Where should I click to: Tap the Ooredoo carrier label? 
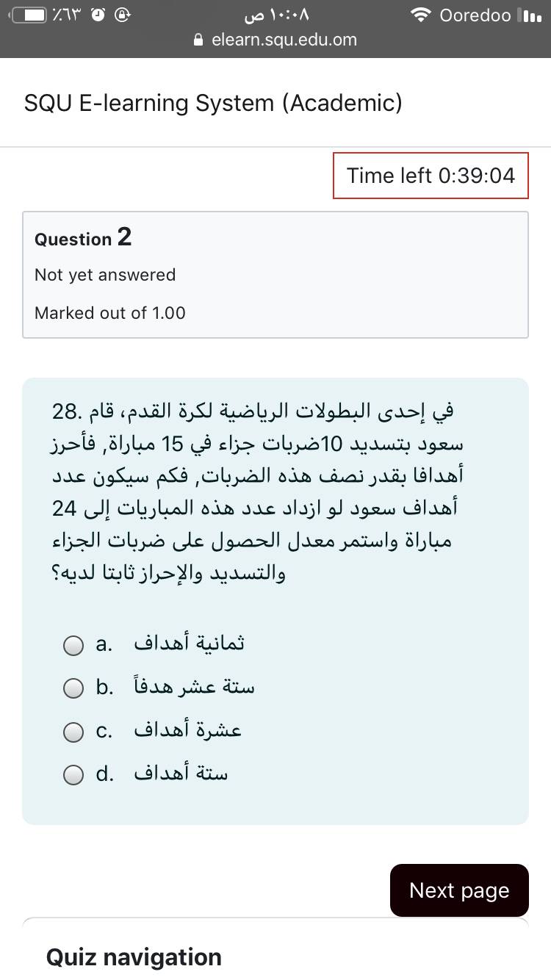coord(475,15)
